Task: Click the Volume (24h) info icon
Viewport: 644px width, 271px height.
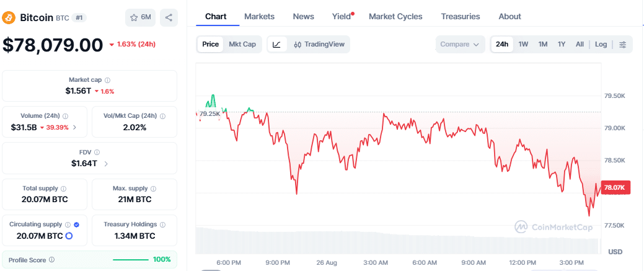Action: tap(65, 117)
